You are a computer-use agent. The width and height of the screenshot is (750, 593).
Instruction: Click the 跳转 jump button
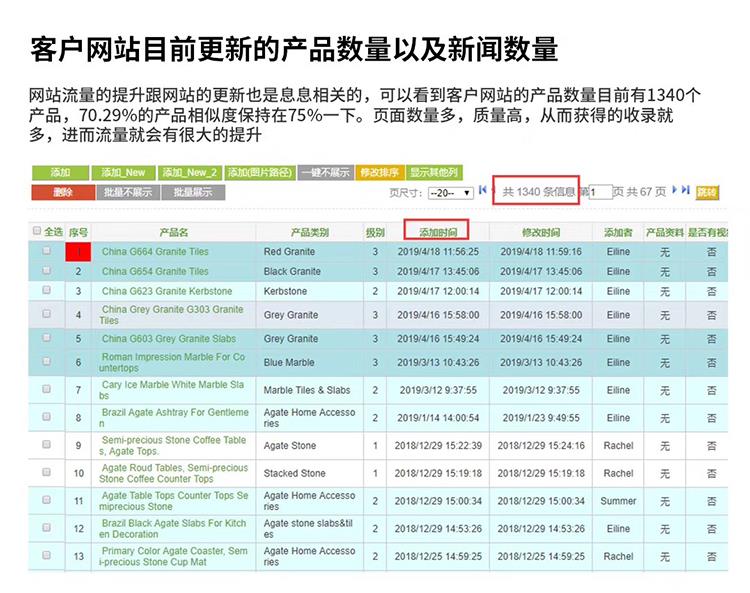point(707,192)
